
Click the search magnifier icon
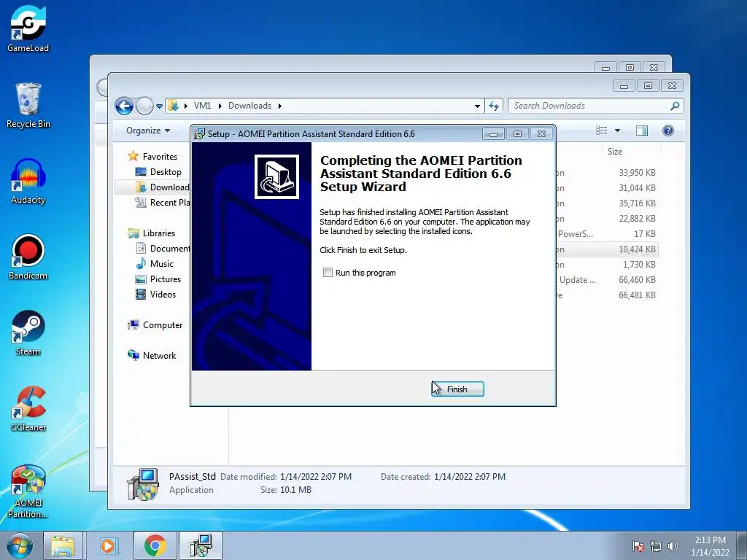[x=675, y=106]
